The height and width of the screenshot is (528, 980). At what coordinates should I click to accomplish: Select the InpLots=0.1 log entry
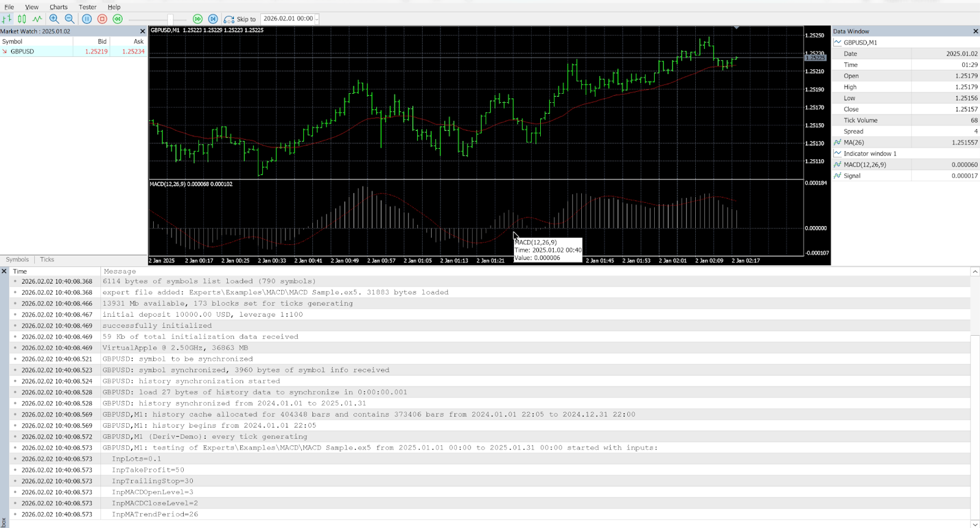[490, 459]
